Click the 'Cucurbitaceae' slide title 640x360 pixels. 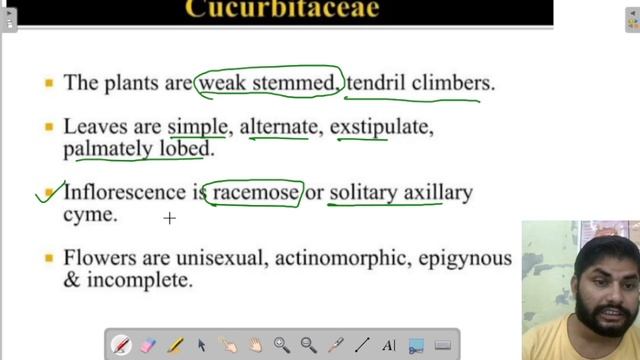tap(282, 9)
